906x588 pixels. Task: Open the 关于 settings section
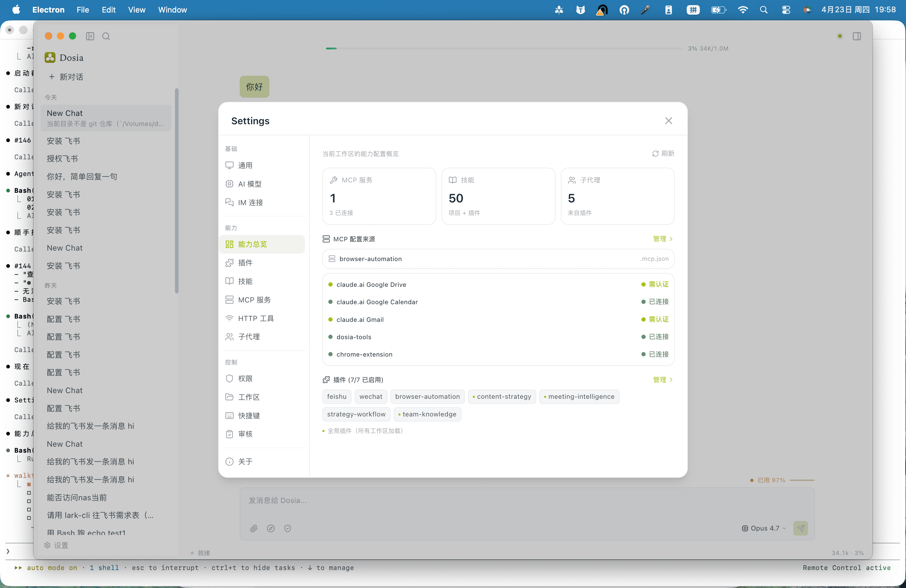click(262, 461)
